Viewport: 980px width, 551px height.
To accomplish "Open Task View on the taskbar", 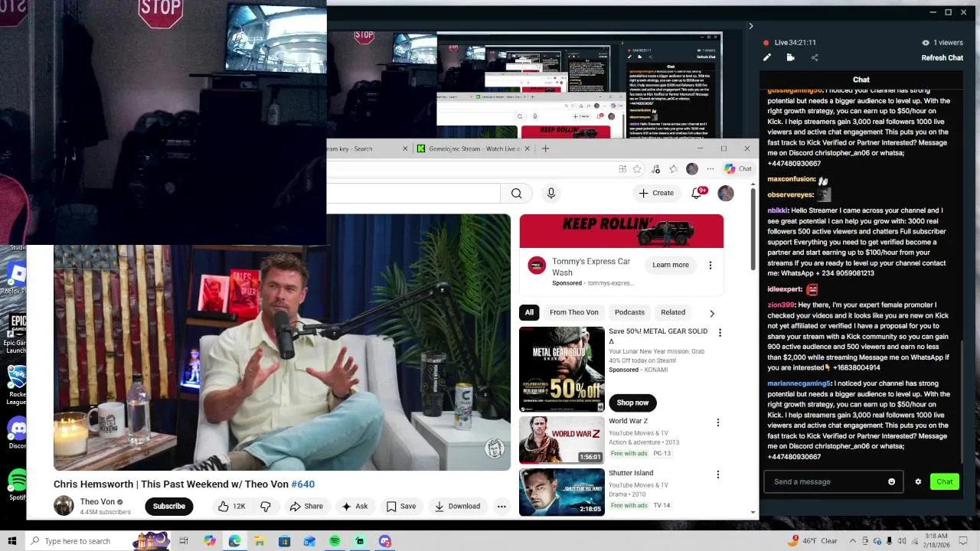I will coord(184,541).
